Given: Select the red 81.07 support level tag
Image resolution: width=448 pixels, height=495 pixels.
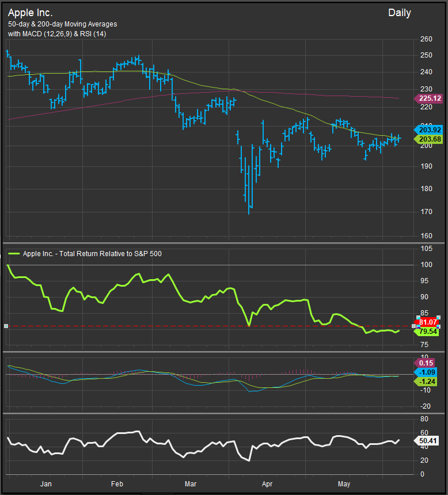Looking at the screenshot, I should (427, 322).
